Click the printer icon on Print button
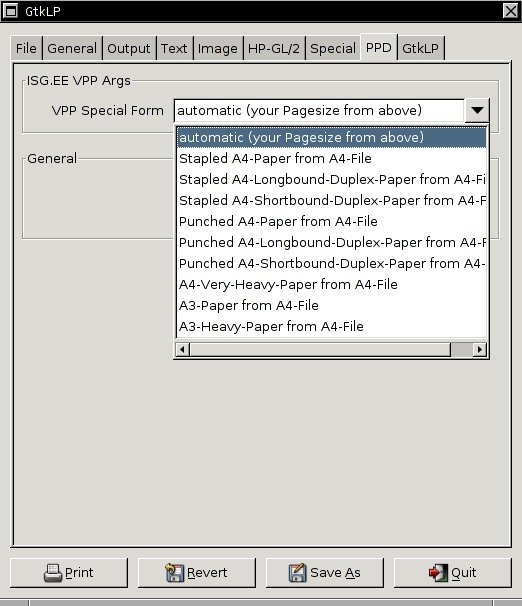This screenshot has height=606, width=522. [x=53, y=572]
